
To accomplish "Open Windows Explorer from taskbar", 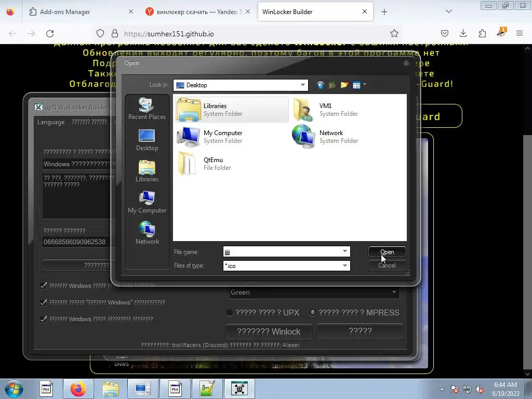I will coord(110,389).
